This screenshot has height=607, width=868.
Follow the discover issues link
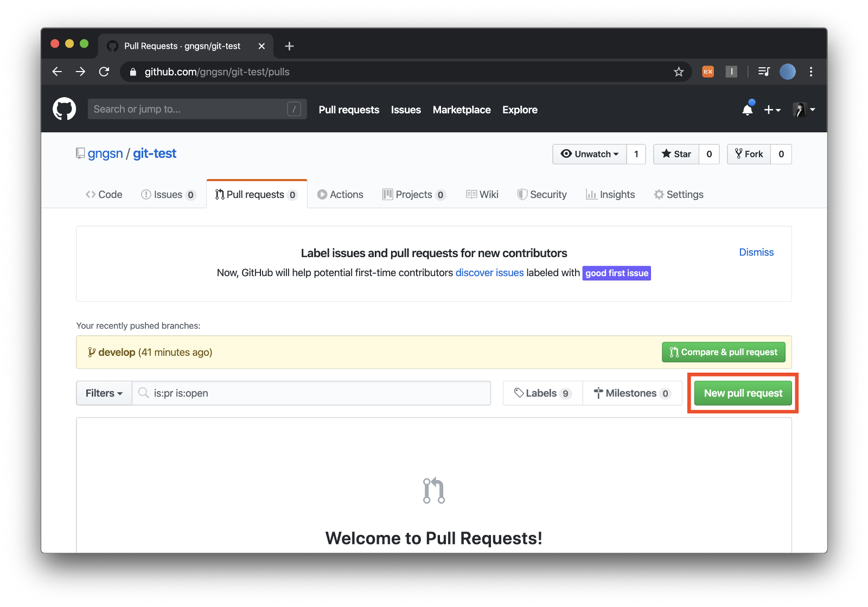489,273
